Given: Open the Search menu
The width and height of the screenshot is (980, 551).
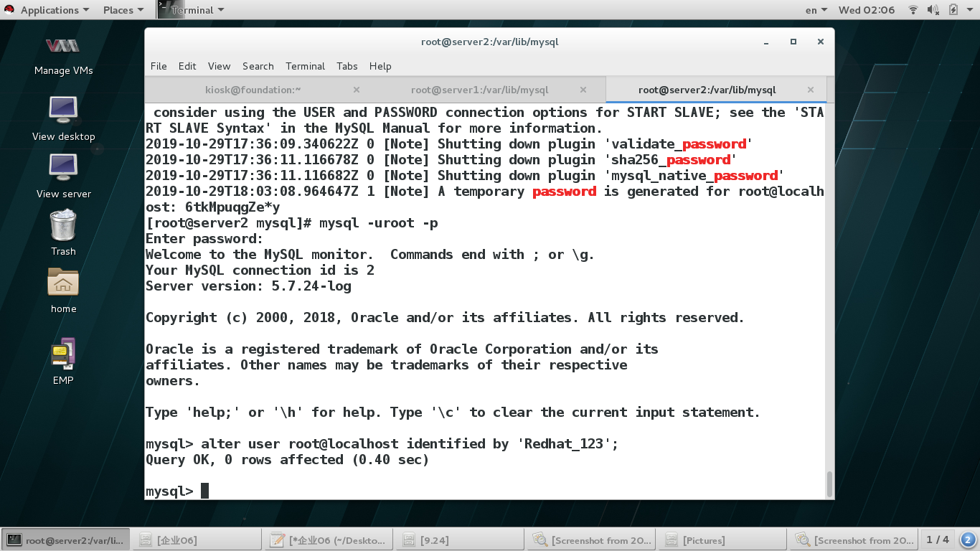Looking at the screenshot, I should point(258,66).
